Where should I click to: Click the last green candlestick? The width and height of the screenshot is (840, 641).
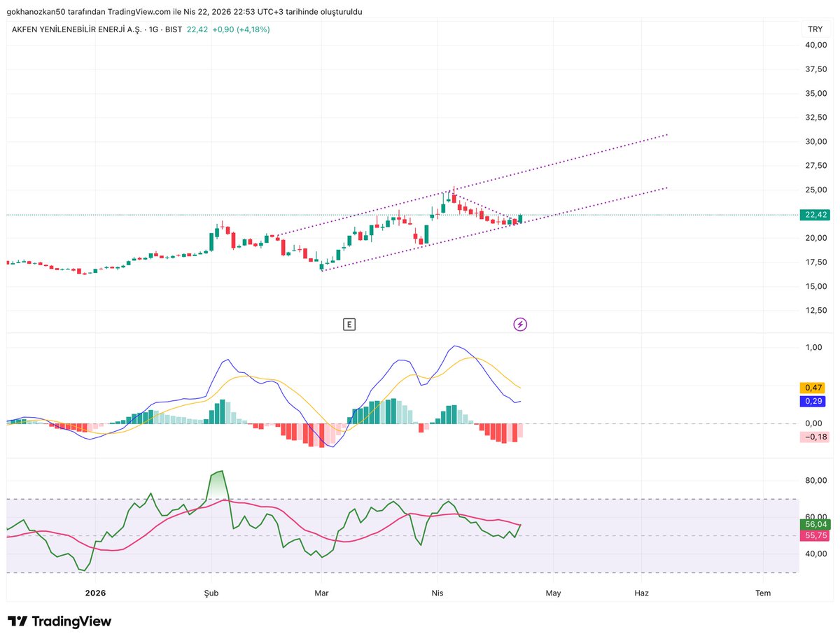520,218
